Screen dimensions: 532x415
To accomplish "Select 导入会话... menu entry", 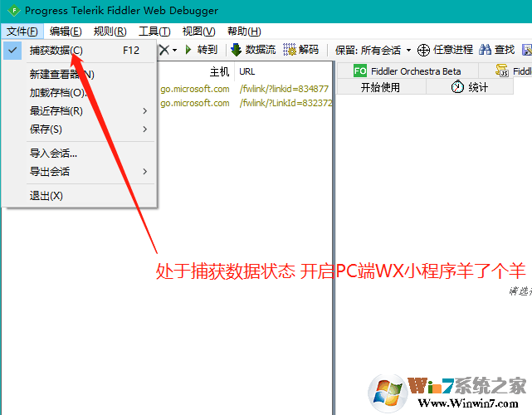I will point(80,154).
